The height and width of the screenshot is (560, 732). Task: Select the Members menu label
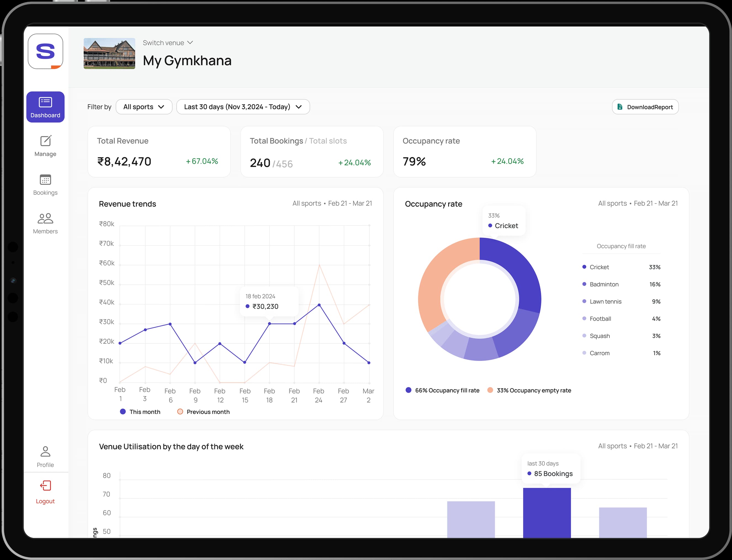[45, 231]
